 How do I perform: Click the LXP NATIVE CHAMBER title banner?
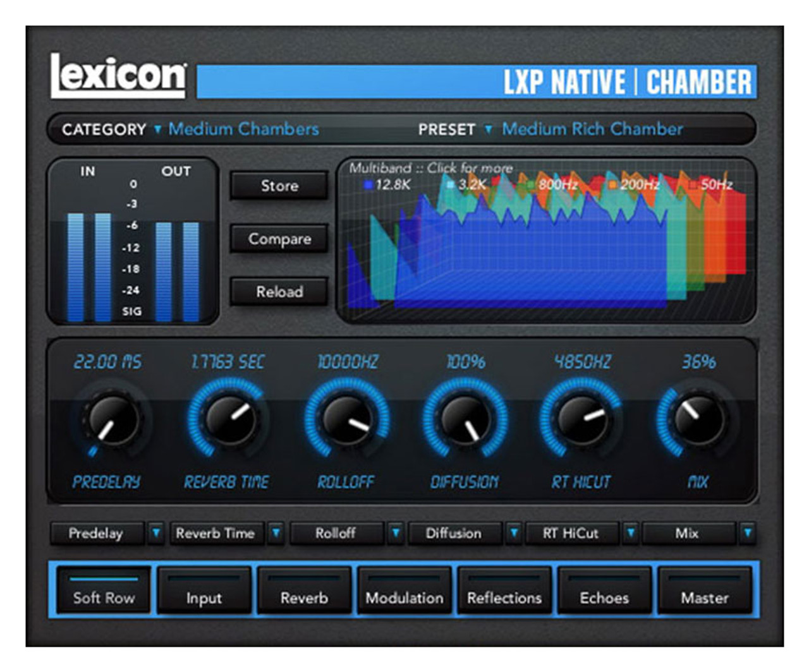pos(477,81)
